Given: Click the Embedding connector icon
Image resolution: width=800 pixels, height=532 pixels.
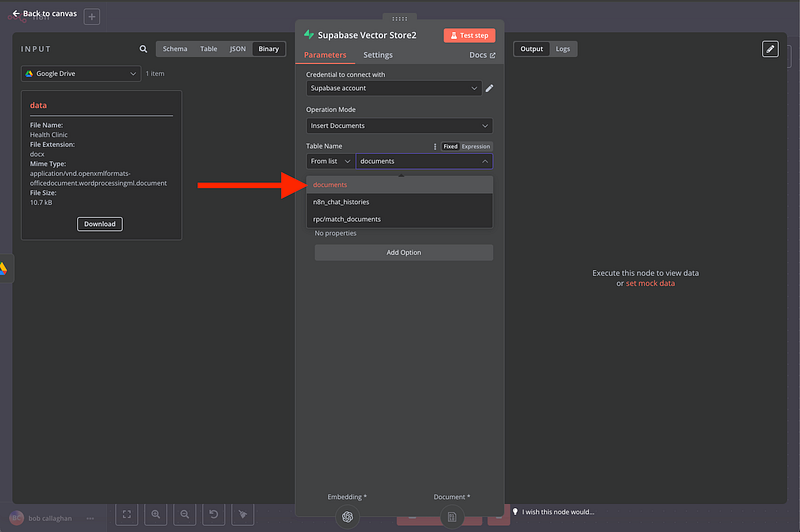Looking at the screenshot, I should pyautogui.click(x=347, y=516).
